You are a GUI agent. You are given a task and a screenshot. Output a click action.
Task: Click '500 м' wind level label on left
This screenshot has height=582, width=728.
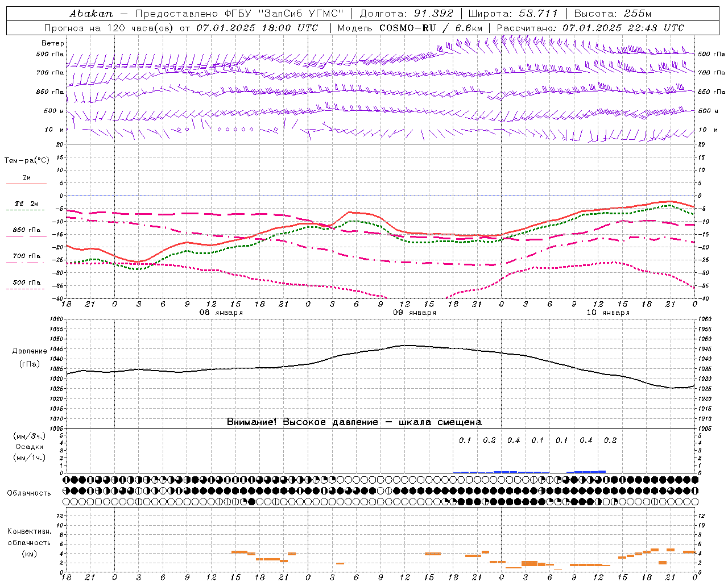click(x=54, y=111)
